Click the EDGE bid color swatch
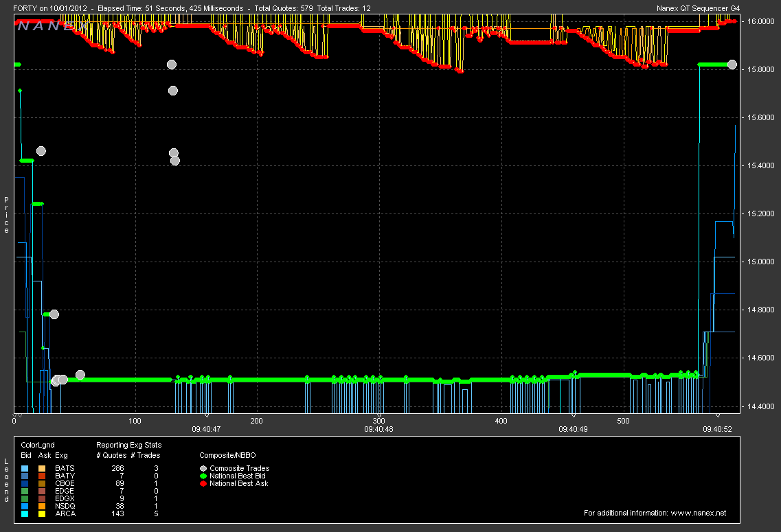 coord(25,491)
